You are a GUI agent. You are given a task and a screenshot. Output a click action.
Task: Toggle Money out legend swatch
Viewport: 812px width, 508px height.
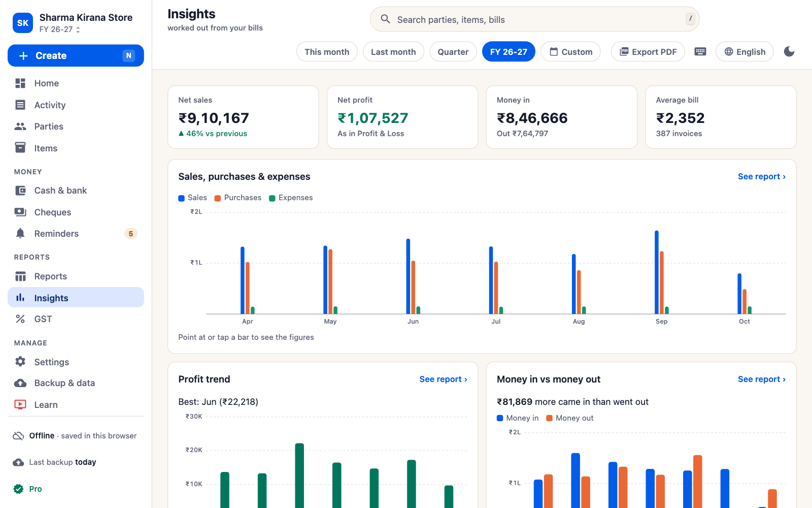(549, 418)
